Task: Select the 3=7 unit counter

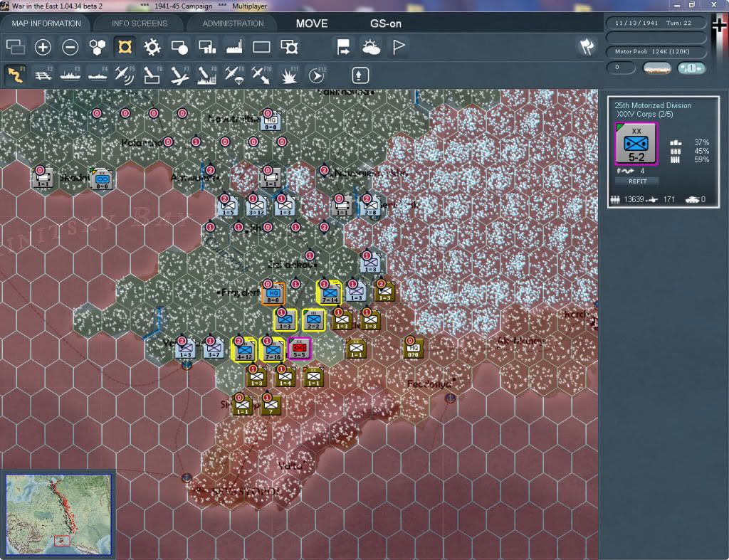Action: coord(214,349)
